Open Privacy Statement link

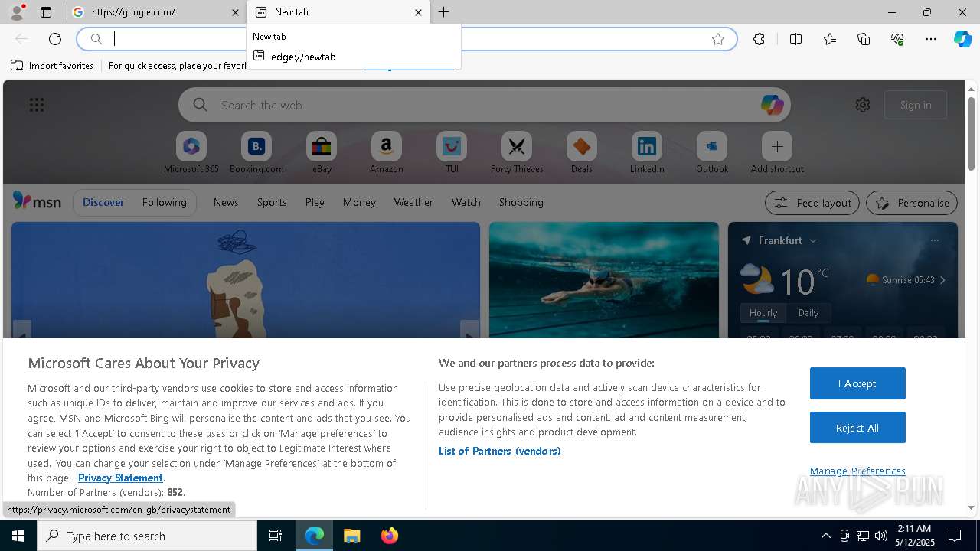[x=120, y=478]
